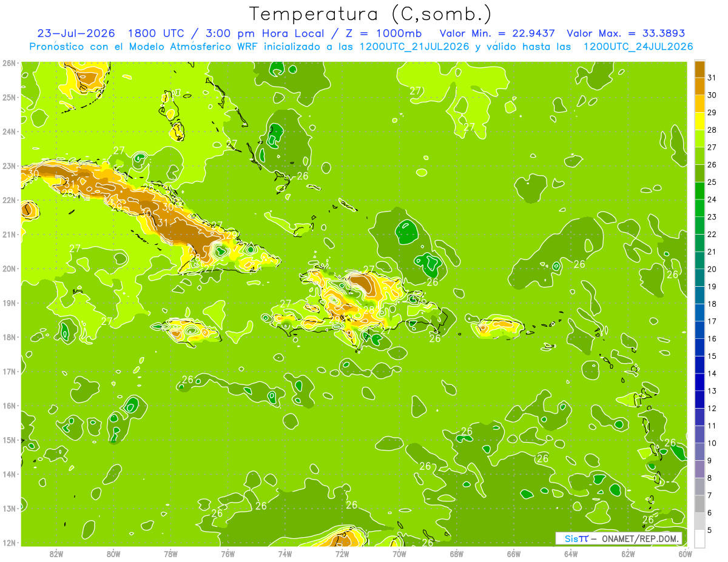Click the "68W" longitude label
This screenshot has width=728, height=562.
(x=457, y=554)
